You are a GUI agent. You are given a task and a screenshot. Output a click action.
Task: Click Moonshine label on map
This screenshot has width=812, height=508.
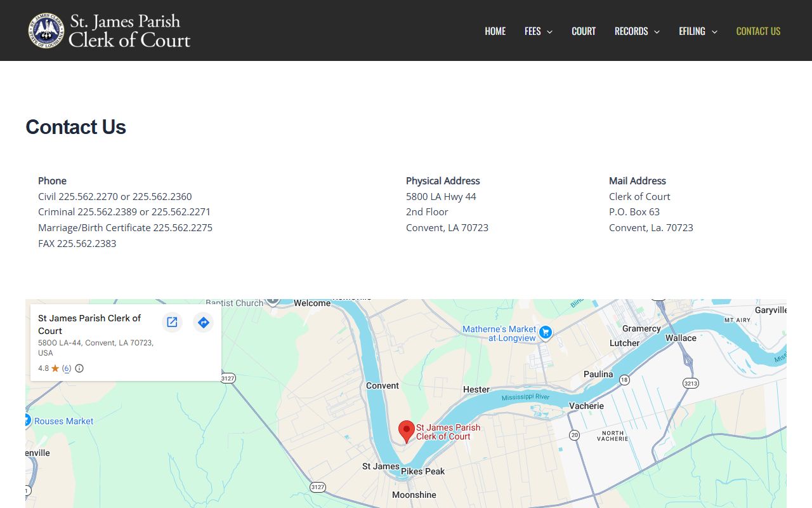click(414, 495)
